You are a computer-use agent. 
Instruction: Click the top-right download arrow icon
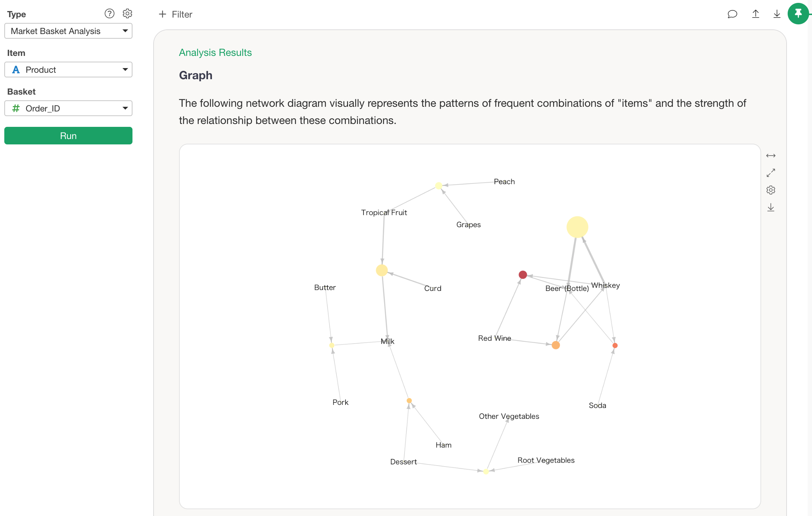pos(777,14)
